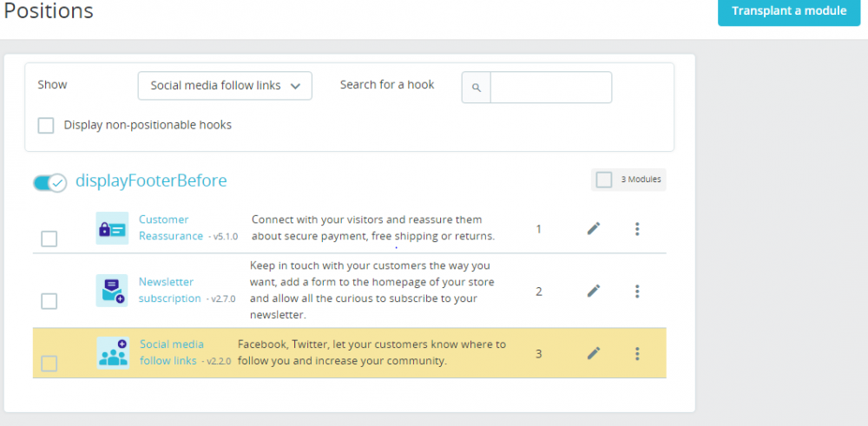Focus the Search for a hook field

tap(550, 87)
